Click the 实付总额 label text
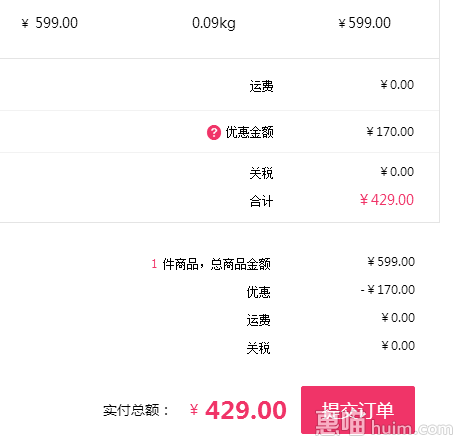Viewport: 453px width, 436px height. tap(136, 410)
